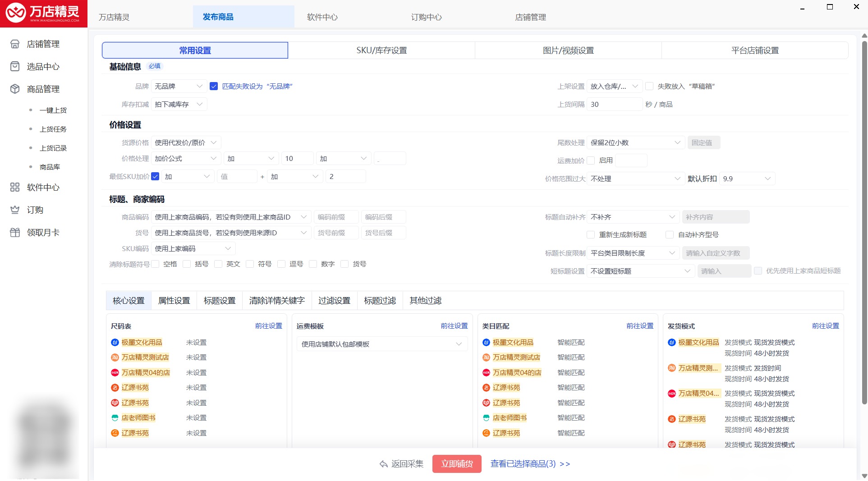Open the 默认折扣 9.9 dropdown
This screenshot has width=868, height=481.
click(747, 179)
